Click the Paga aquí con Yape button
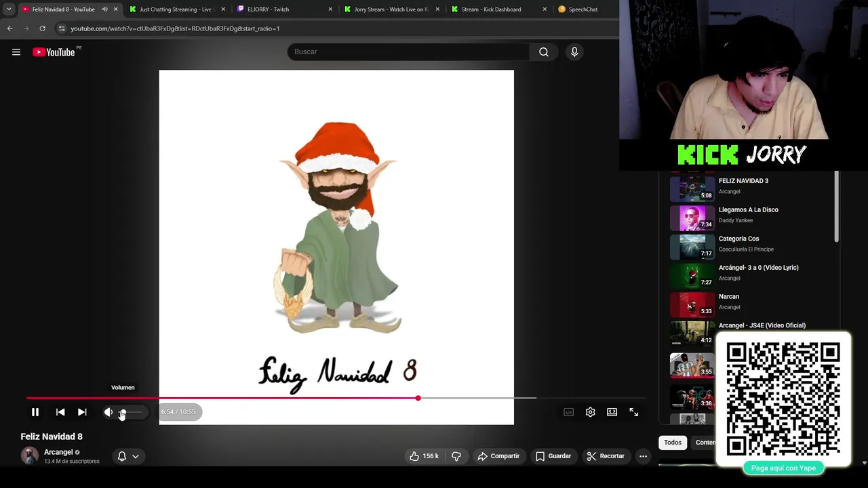 coord(783,468)
